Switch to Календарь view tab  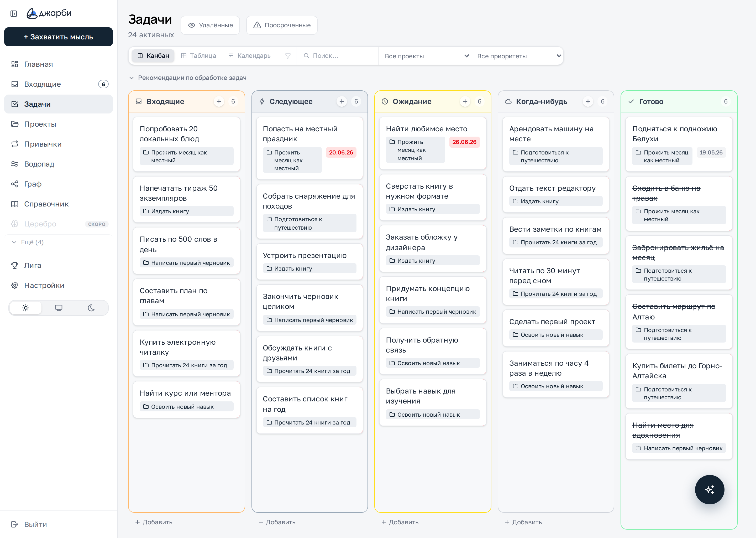click(x=249, y=56)
